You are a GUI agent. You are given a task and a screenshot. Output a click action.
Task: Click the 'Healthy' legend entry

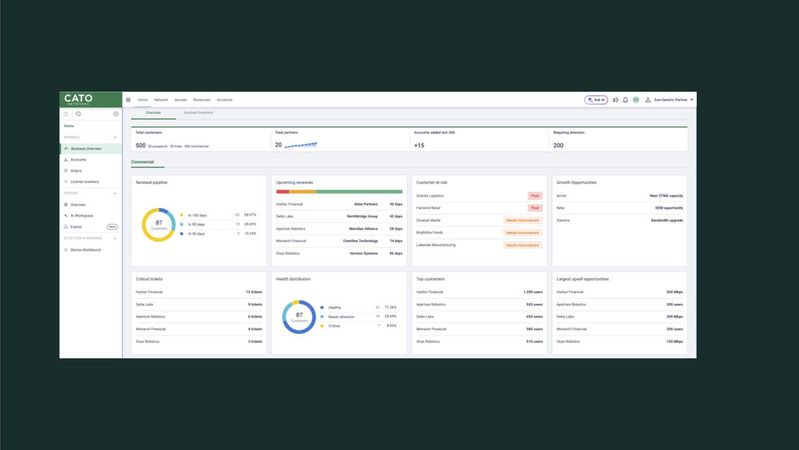tap(334, 307)
